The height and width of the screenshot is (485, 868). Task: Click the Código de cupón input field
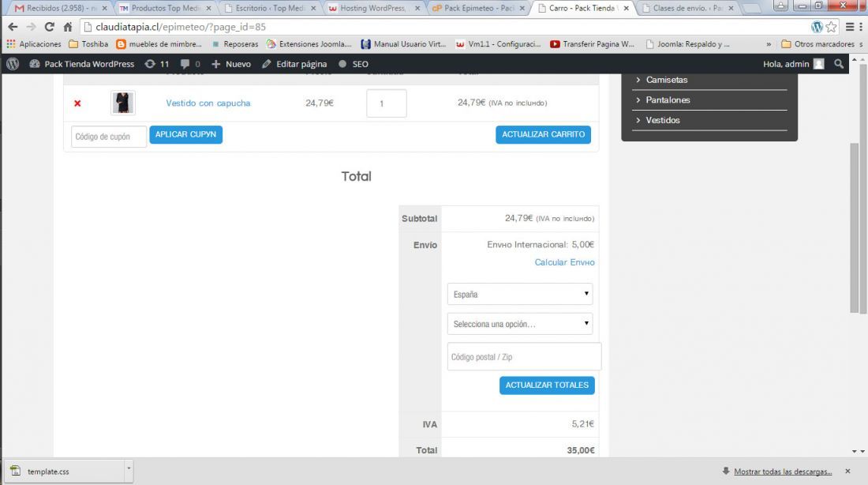pyautogui.click(x=109, y=137)
